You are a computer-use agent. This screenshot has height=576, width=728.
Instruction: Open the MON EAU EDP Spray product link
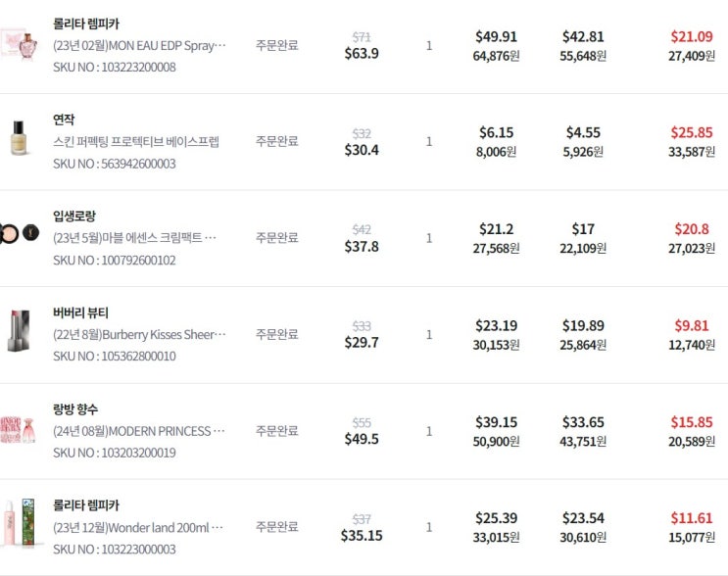tap(139, 45)
